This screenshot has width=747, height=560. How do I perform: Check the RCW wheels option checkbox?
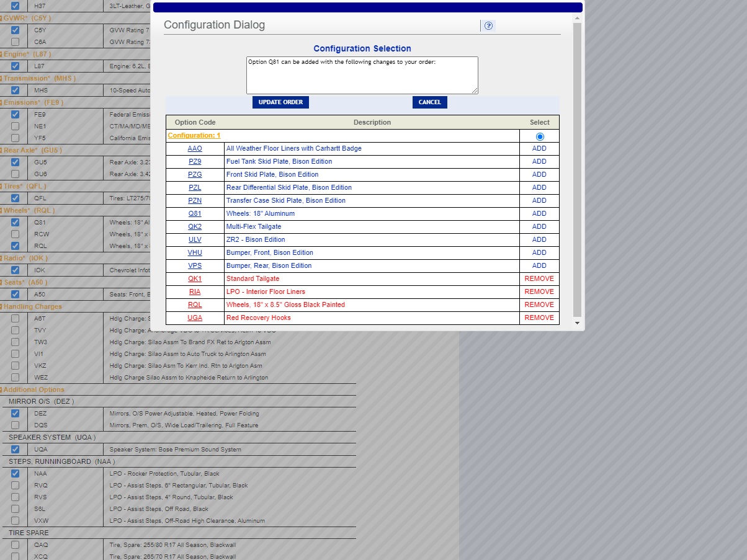tap(15, 234)
